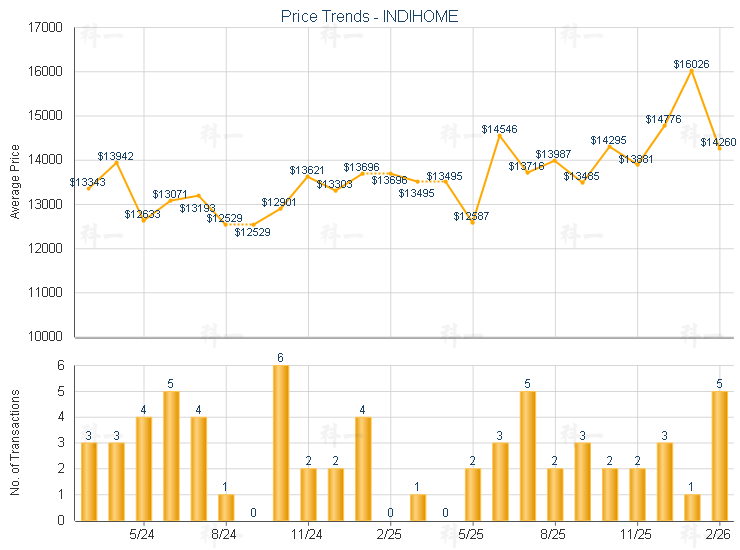Screen dimensions: 740x550
Task: Click the 11/25 x-axis date label
Action: pos(636,535)
